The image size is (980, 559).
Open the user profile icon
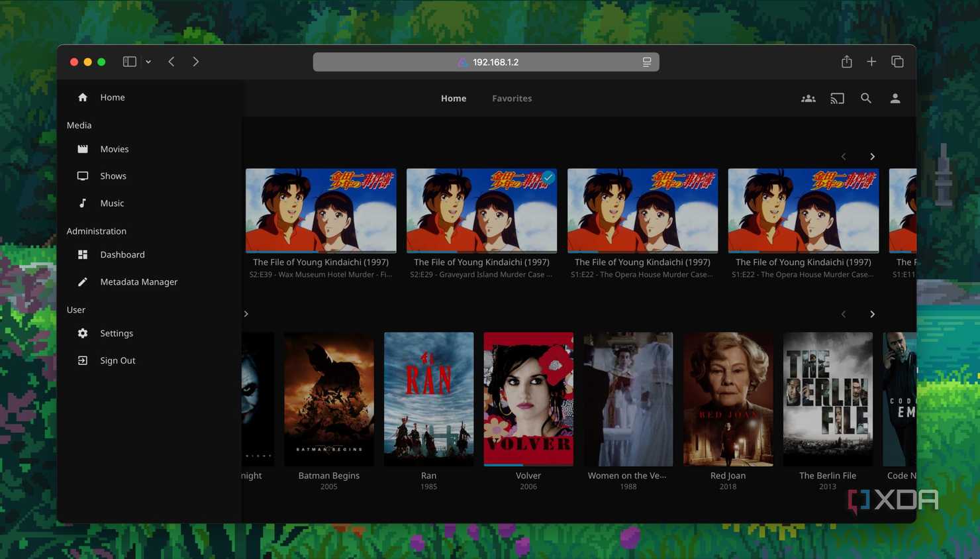coord(895,98)
